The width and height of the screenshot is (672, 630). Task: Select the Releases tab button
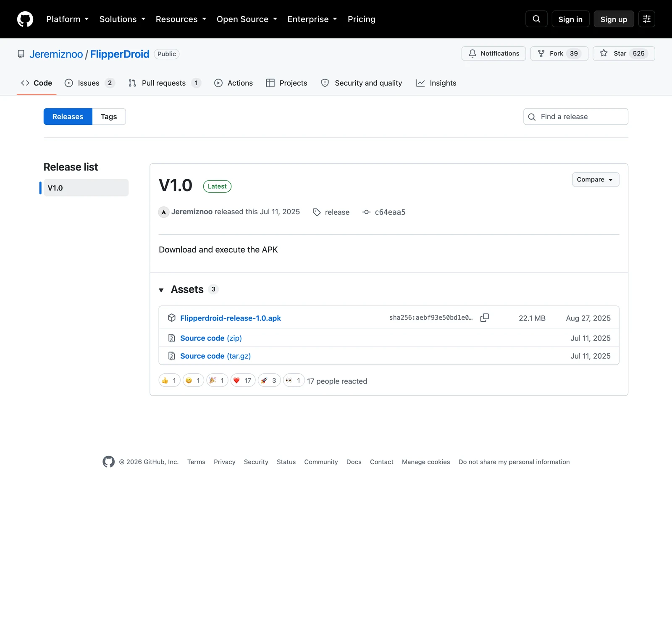point(68,116)
